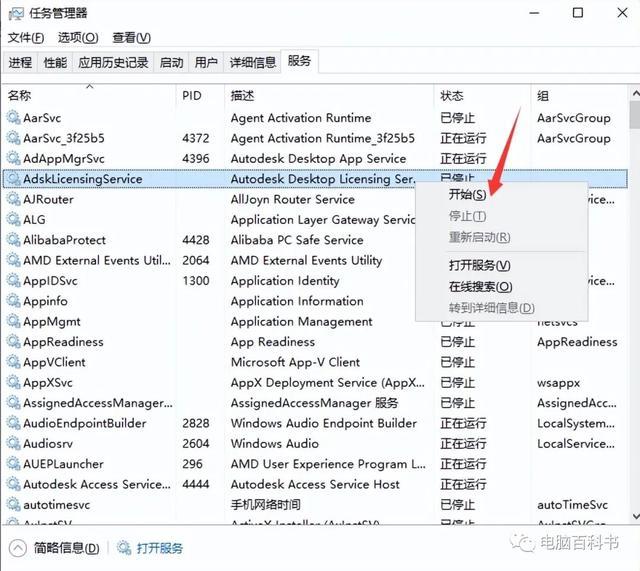
Task: Choose 开始(S) in the context menu
Action: 467,195
